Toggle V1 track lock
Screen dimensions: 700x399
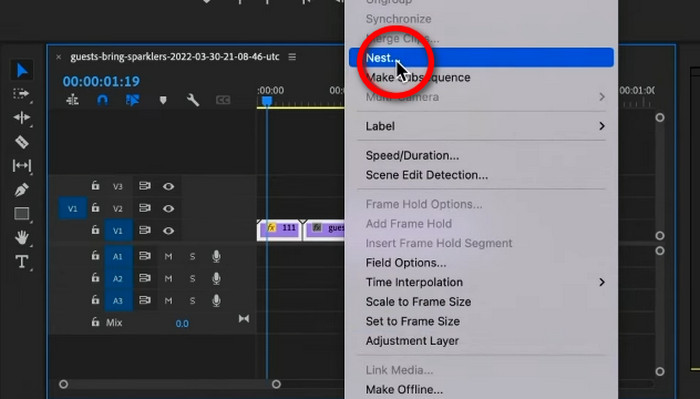[x=95, y=230]
